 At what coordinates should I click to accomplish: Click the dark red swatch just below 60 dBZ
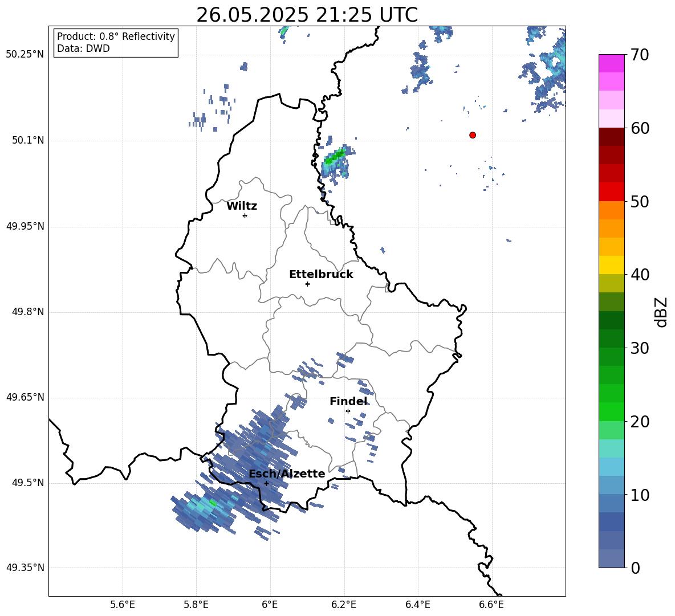tap(611, 137)
